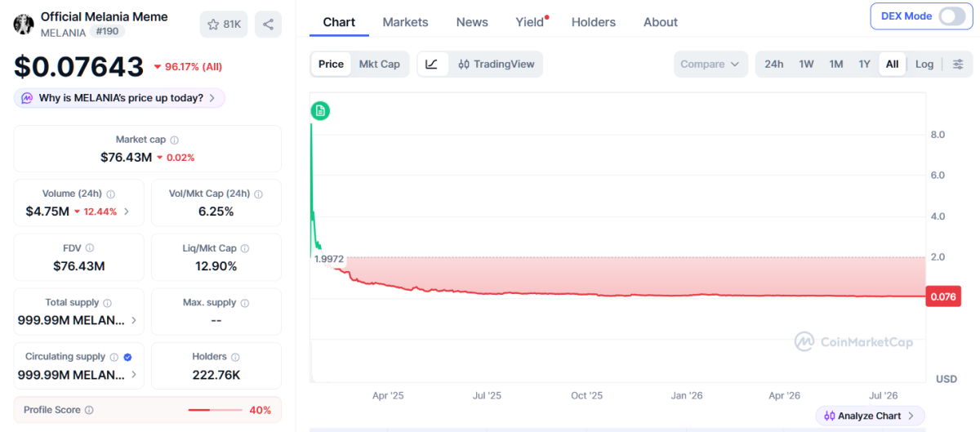Viewport: 980px width, 432px height.
Task: Open the share icon button
Action: pos(268,24)
